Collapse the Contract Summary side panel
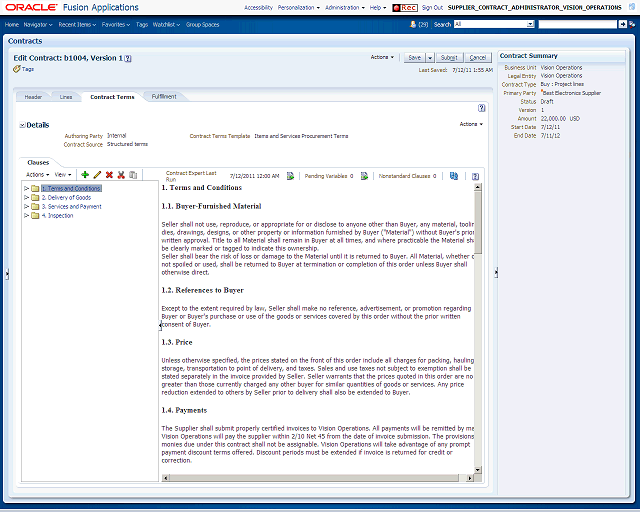Image resolution: width=640 pixels, height=512 pixels. (x=496, y=272)
